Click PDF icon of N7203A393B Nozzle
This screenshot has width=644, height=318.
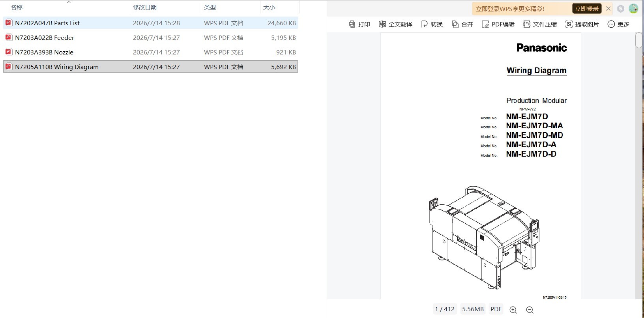click(x=8, y=52)
